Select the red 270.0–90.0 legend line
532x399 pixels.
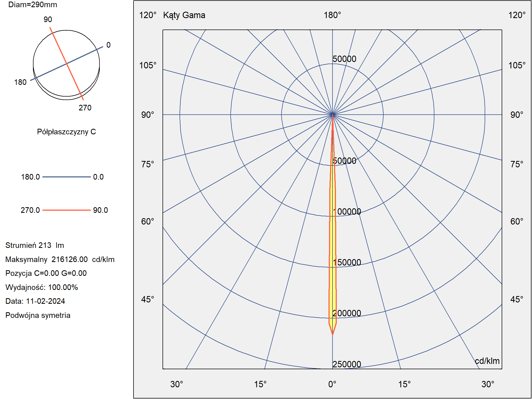[x=66, y=210]
